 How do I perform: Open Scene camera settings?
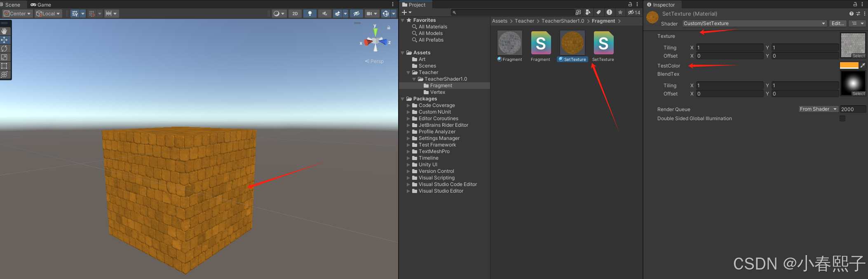372,14
